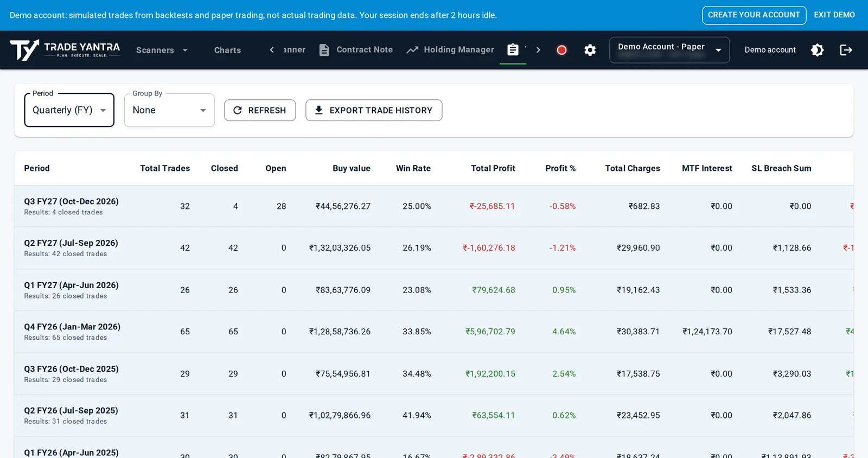Click the Profit % column header
Screen dimensions: 868x458
[560, 168]
